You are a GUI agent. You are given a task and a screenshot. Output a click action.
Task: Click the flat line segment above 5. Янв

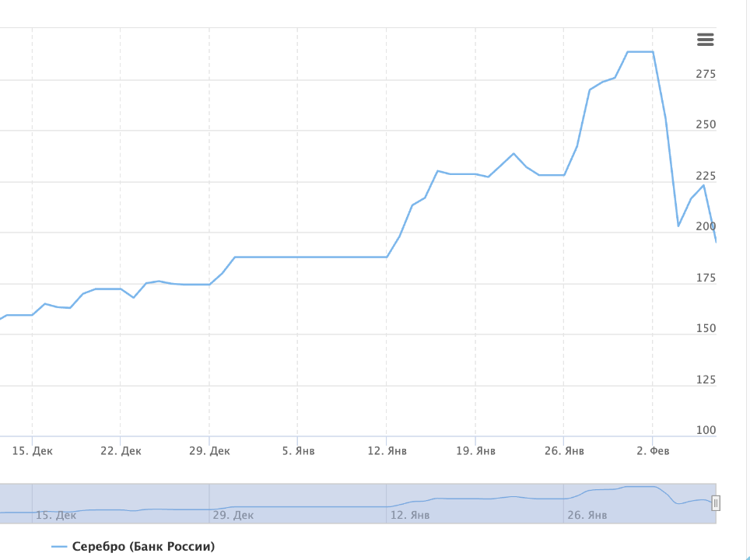299,257
